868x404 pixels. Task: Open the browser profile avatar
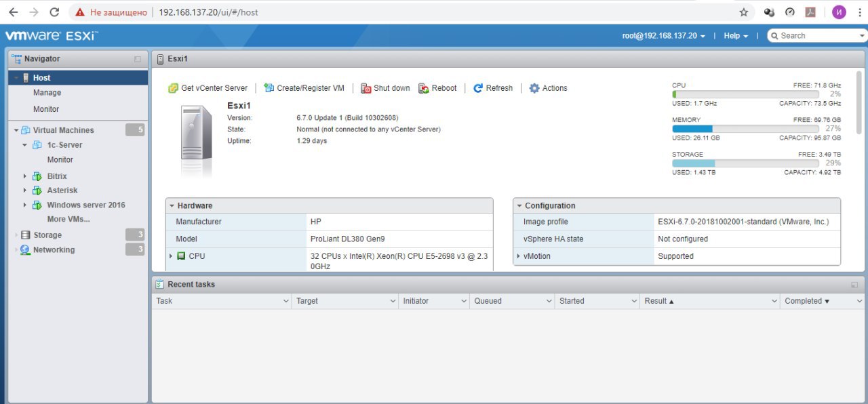839,12
